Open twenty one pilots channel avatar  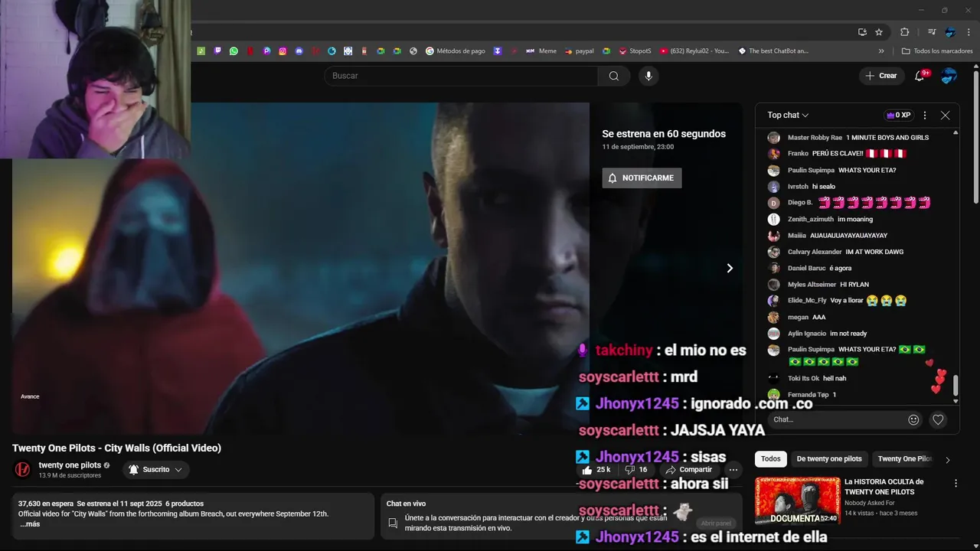pyautogui.click(x=23, y=469)
